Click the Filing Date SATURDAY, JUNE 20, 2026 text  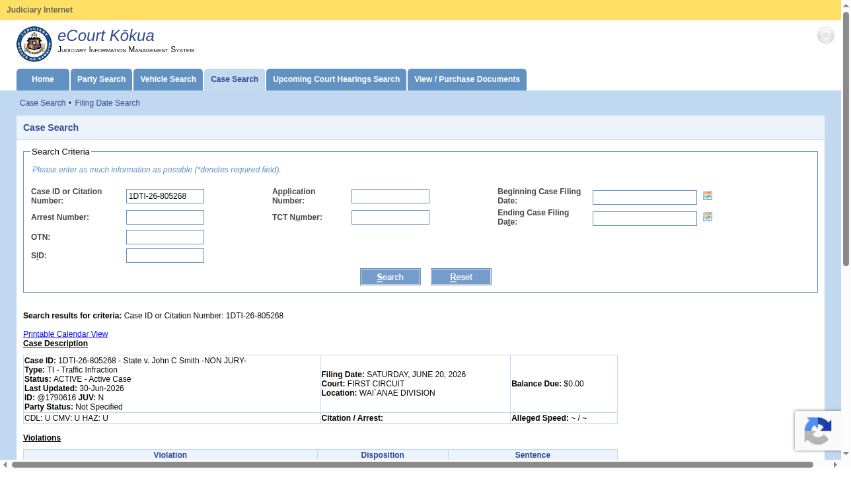394,375
